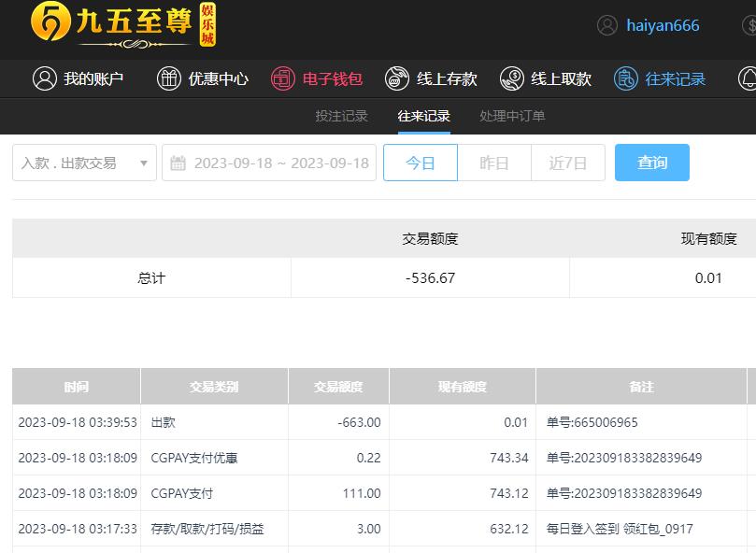The width and height of the screenshot is (756, 553).
Task: Click the 总计 row label
Action: click(151, 278)
